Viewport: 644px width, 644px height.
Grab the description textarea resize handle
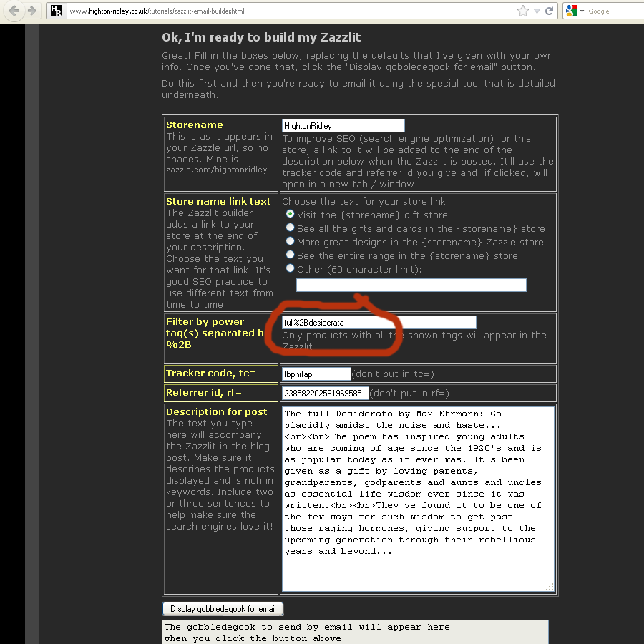(550, 587)
